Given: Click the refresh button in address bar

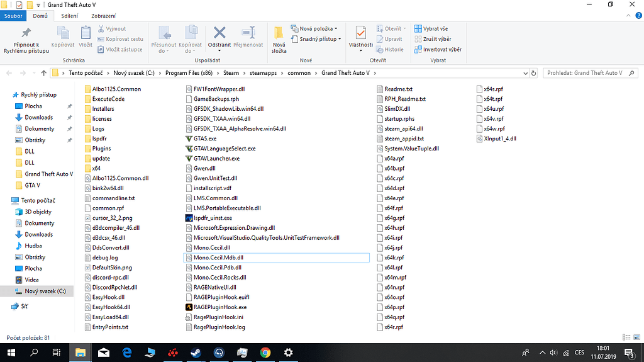Looking at the screenshot, I should [533, 73].
